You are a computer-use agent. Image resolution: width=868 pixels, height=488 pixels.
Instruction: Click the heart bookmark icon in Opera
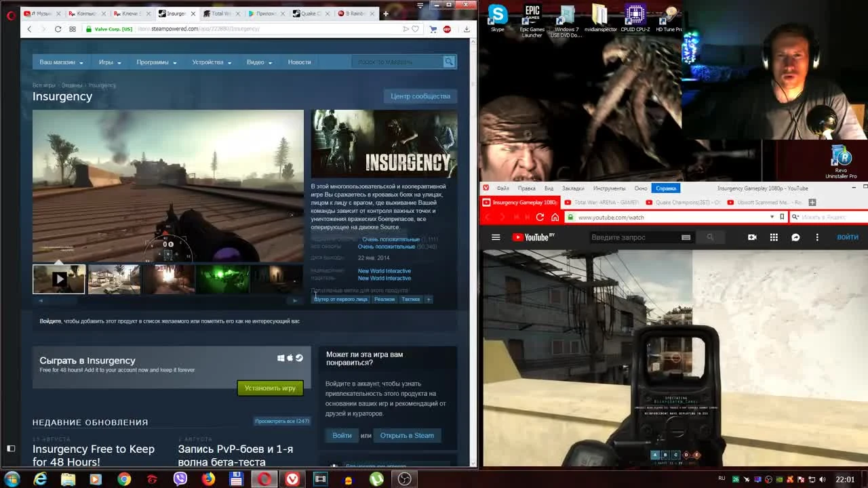tap(415, 29)
